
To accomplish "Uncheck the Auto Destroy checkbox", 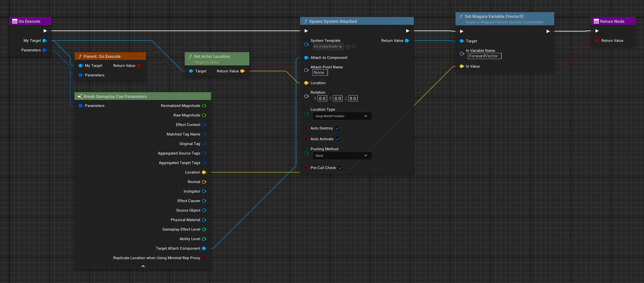I will point(337,128).
